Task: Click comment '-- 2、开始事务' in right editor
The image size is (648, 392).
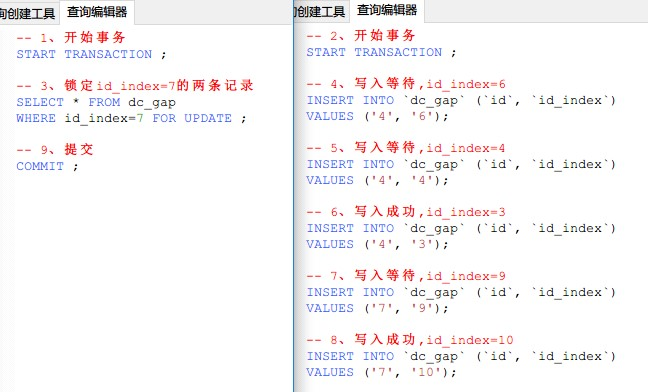Action: coord(360,36)
